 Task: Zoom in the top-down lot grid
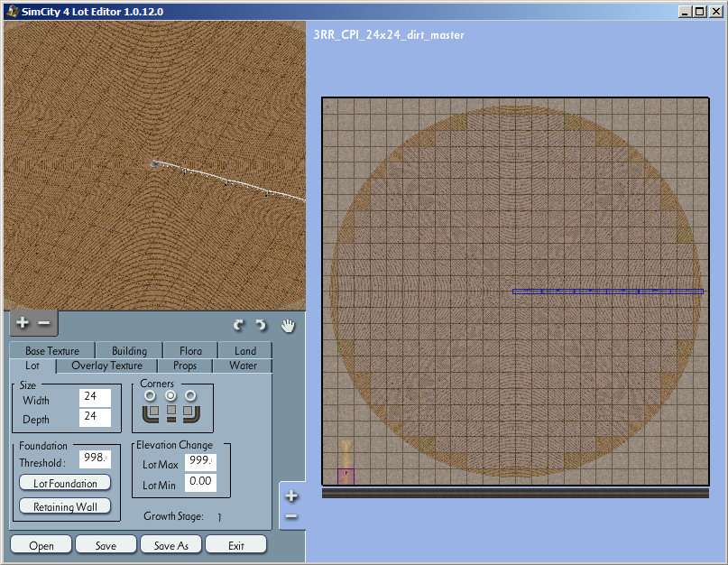click(291, 496)
